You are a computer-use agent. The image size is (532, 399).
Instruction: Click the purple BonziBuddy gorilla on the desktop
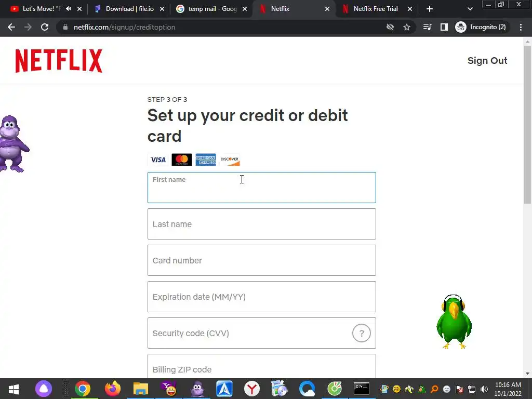tap(13, 144)
